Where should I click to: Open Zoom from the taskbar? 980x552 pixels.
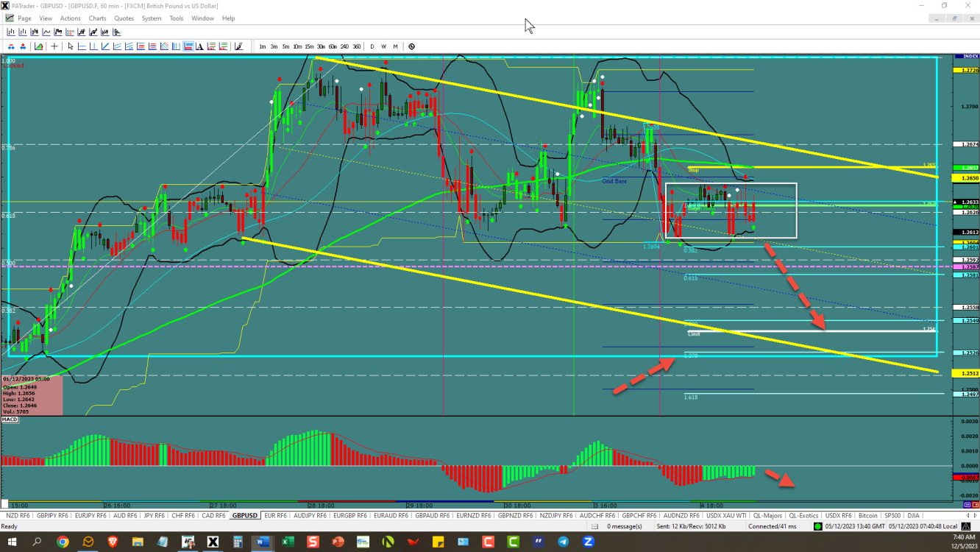tap(588, 542)
